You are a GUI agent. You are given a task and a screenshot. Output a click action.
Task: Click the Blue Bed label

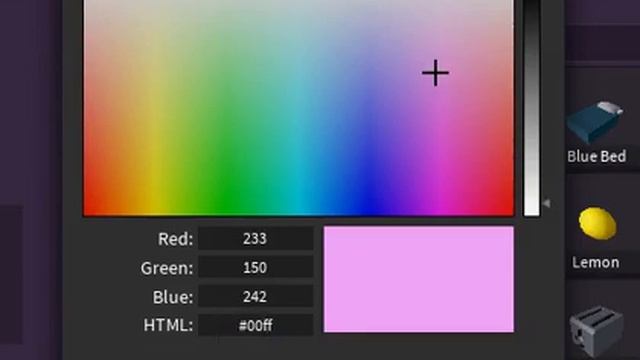[596, 156]
